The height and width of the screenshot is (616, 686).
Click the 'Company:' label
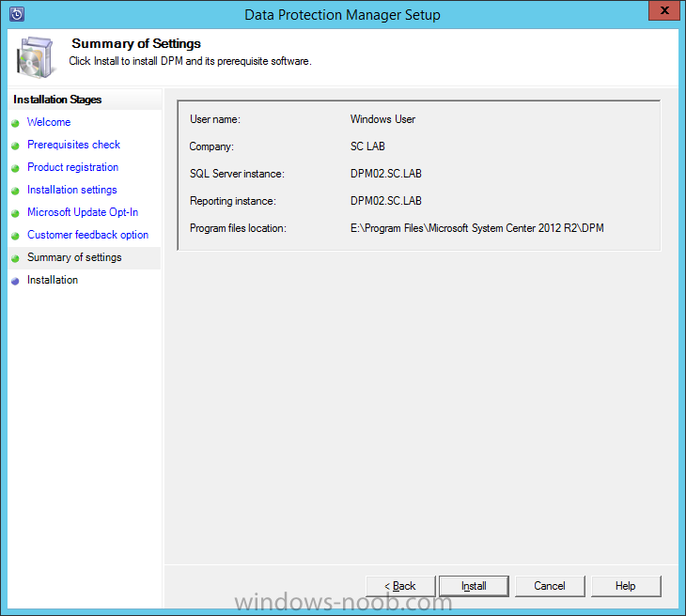tap(211, 146)
